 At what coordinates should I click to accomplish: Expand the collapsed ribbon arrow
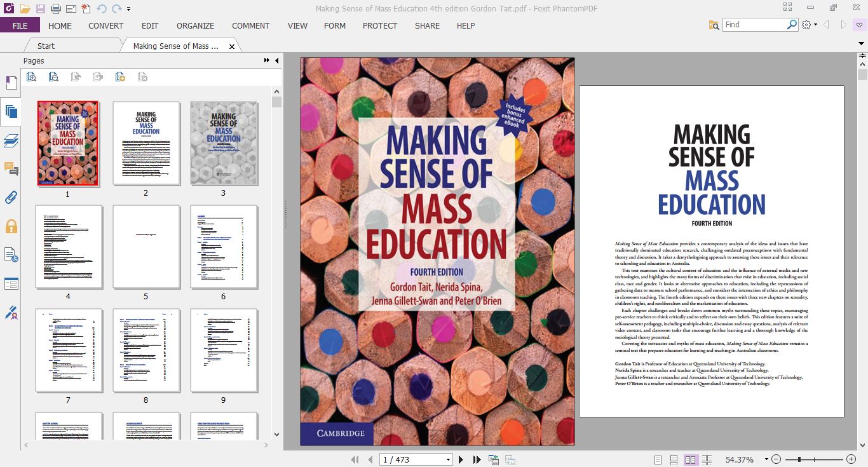[862, 43]
